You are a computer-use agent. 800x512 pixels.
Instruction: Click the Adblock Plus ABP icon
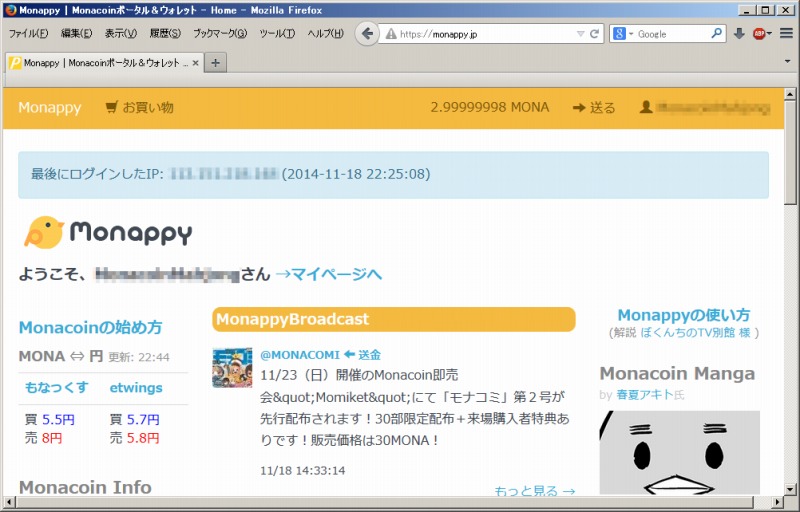click(759, 34)
